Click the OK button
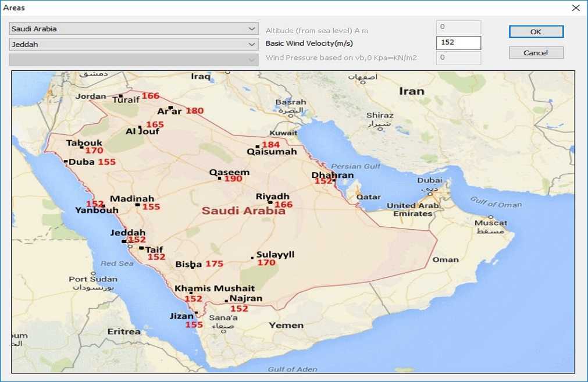 click(x=536, y=32)
